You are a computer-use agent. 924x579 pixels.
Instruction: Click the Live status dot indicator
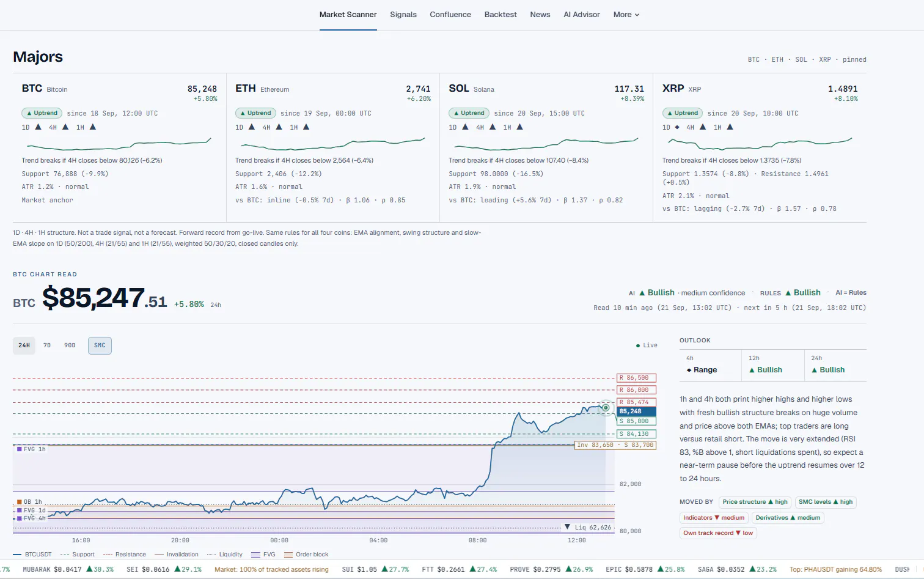coord(638,345)
